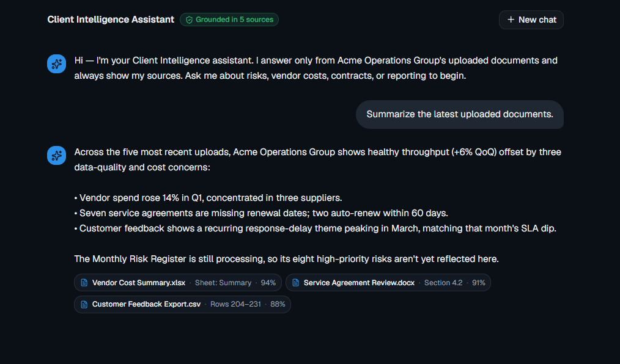Image resolution: width=620 pixels, height=364 pixels.
Task: Click the sparkle avatar beside summary response
Action: click(56, 156)
